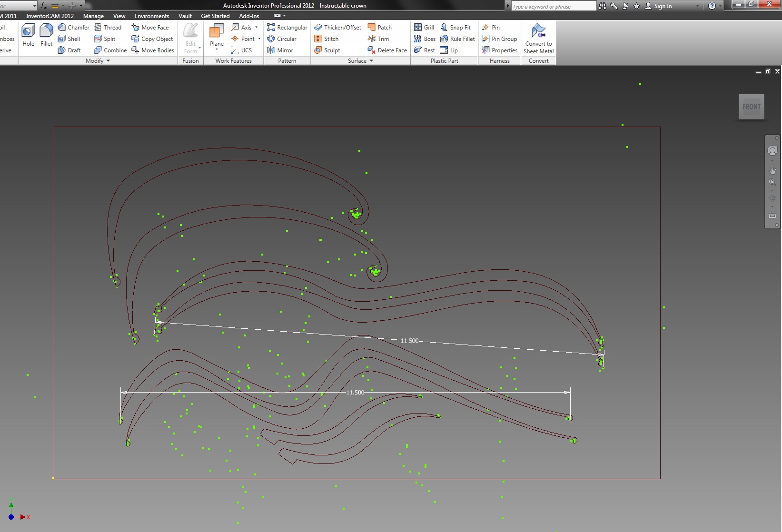Click the work Axis tool
Viewport: 782px width, 532px height.
pyautogui.click(x=241, y=28)
